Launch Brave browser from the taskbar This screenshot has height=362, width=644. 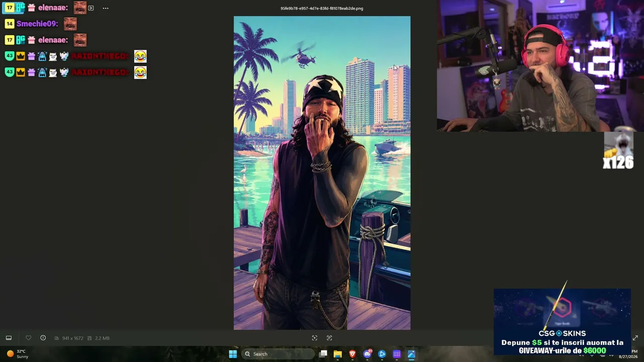point(352,354)
